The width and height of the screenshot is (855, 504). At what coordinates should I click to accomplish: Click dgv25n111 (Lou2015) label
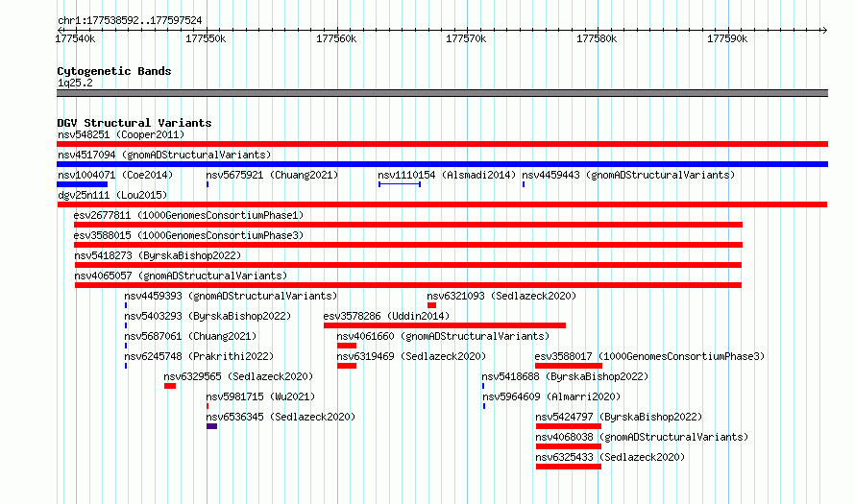click(112, 195)
